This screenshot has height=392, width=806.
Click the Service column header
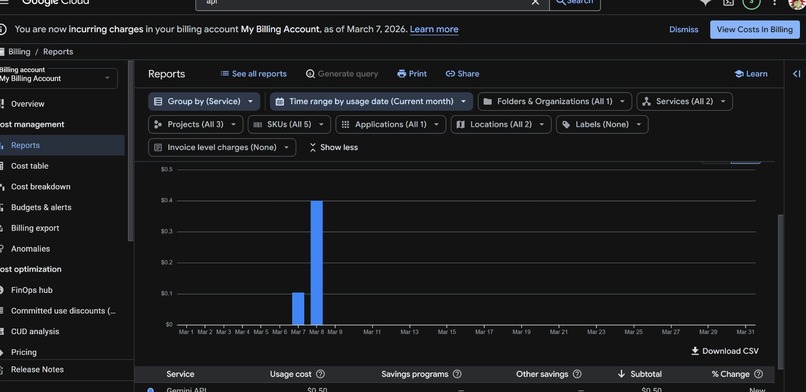[x=180, y=374]
